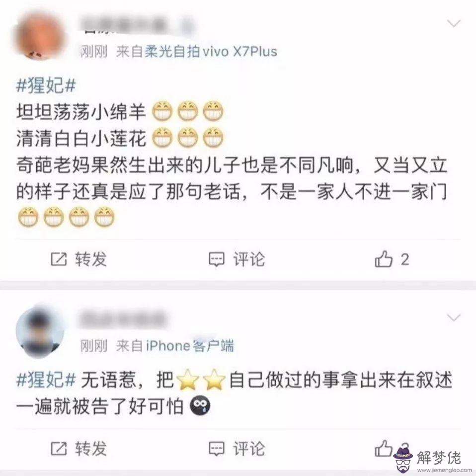476x476 pixels.
Task: Like the second post with thumbs-up icon
Action: [384, 448]
